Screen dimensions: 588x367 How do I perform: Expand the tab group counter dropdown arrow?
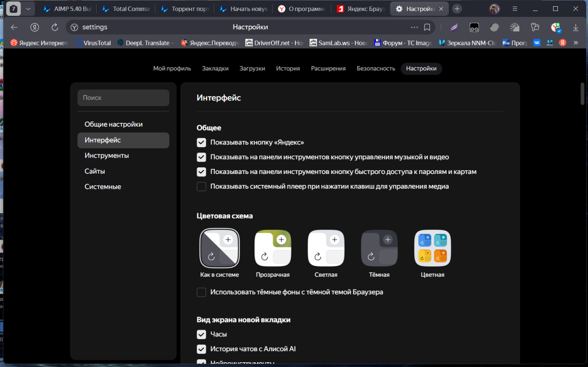(x=28, y=9)
